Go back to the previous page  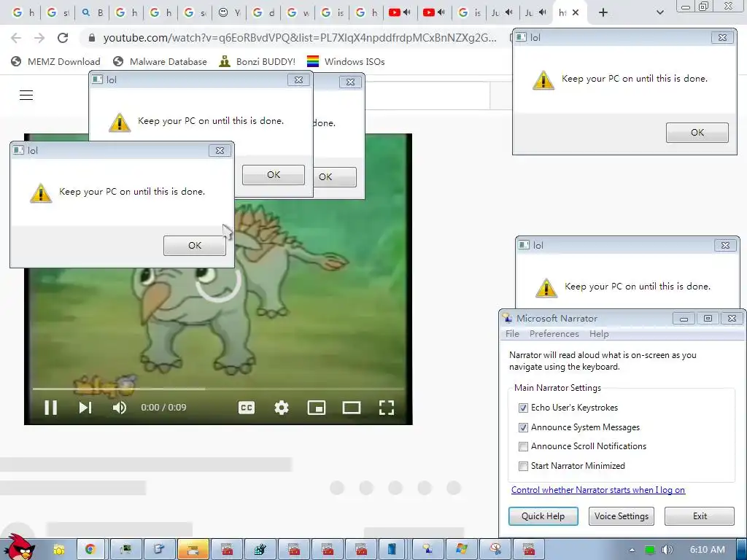point(16,38)
